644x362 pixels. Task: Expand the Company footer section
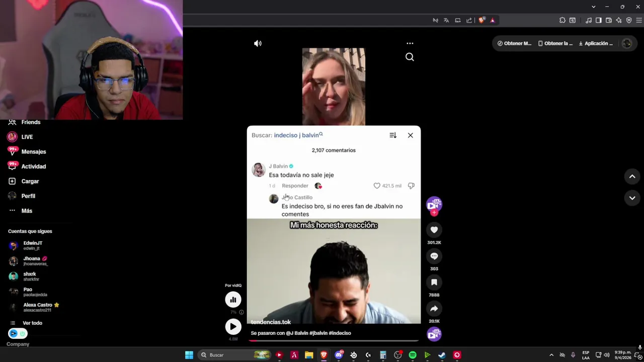pyautogui.click(x=18, y=344)
